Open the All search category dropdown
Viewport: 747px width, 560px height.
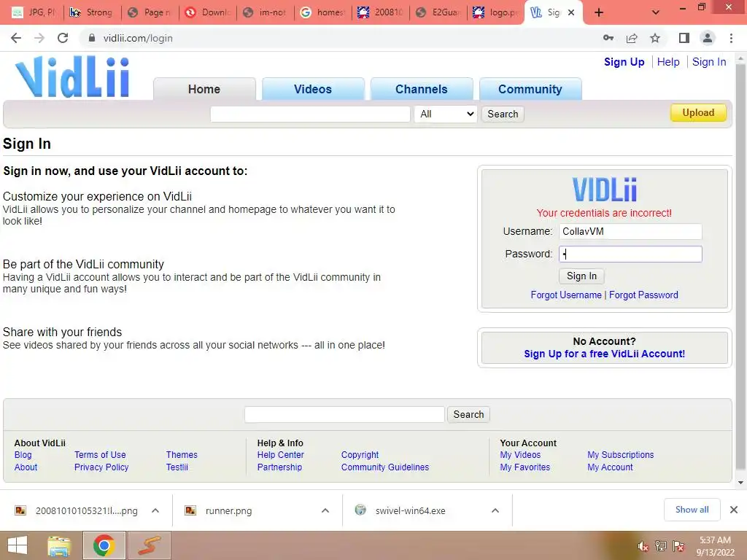446,114
